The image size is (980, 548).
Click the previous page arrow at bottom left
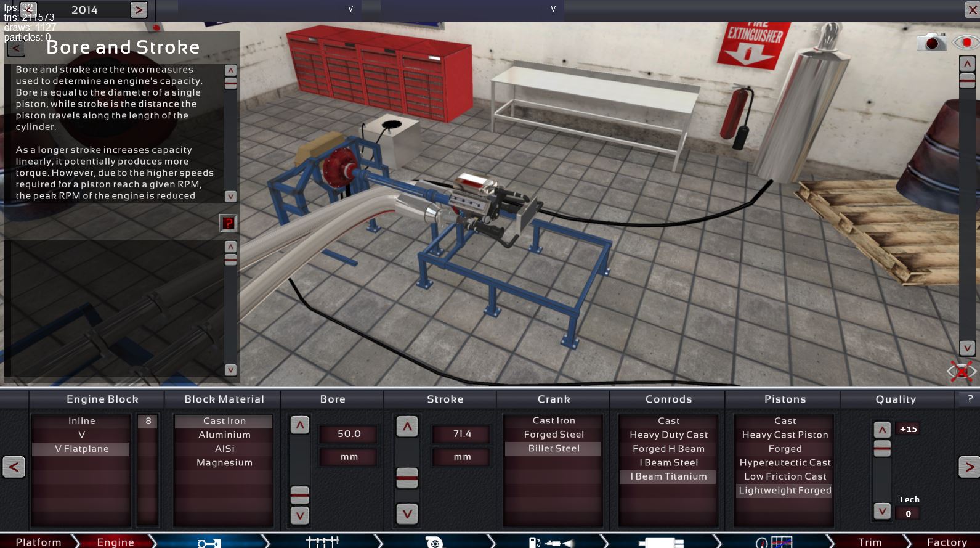[14, 467]
